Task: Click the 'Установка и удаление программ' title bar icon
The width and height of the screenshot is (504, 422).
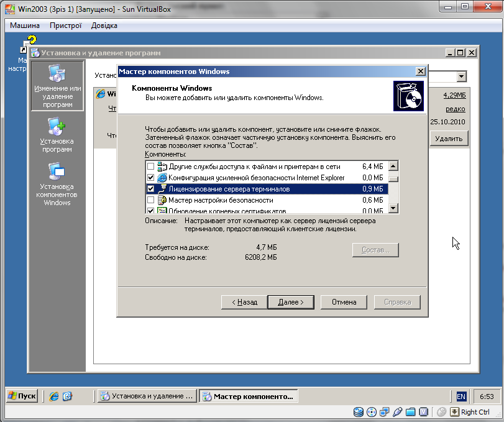Action: 35,53
